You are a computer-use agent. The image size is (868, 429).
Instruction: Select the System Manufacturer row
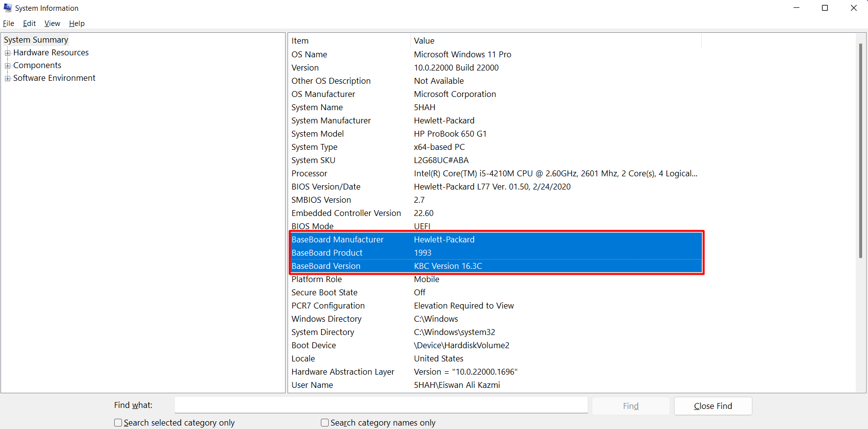(496, 120)
